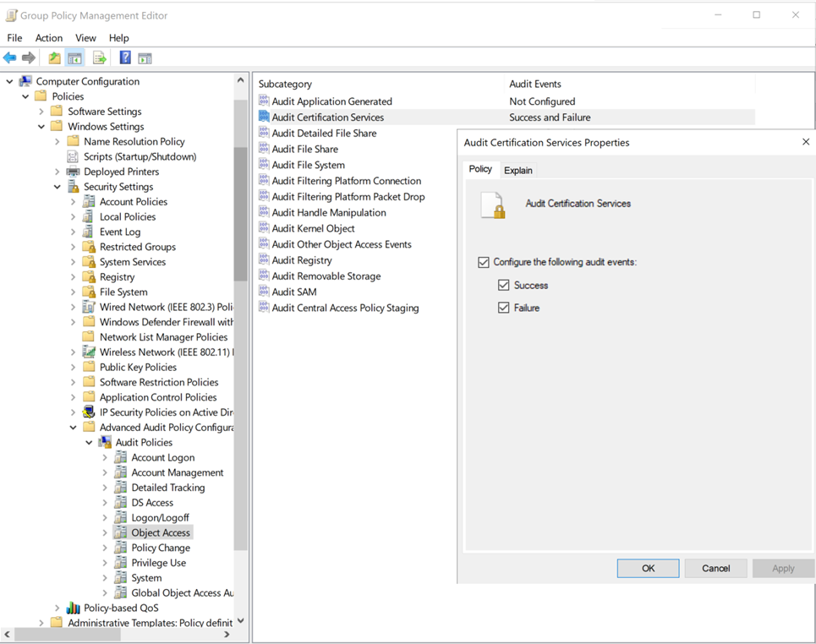Select Audit Removable Storage subcategory

click(326, 276)
